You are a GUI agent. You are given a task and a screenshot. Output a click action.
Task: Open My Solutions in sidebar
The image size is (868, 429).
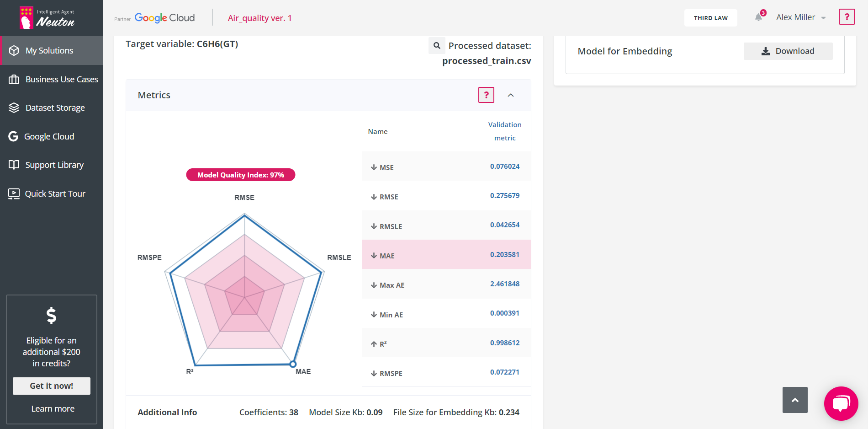tap(49, 51)
